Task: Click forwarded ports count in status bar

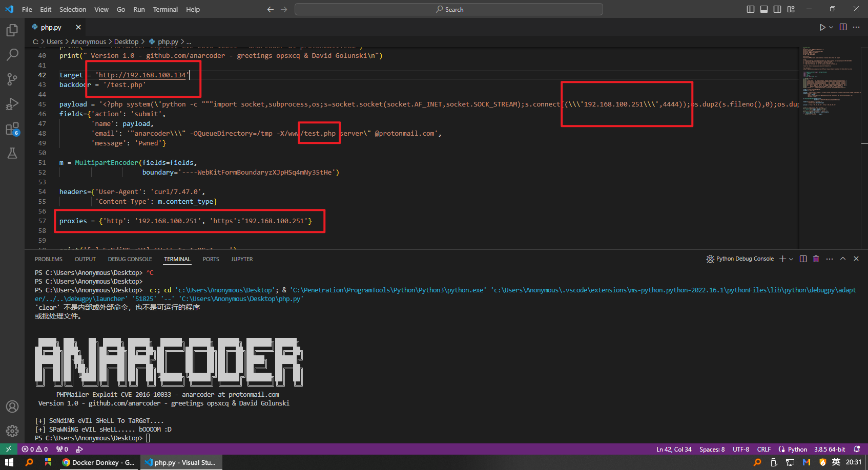Action: pos(62,449)
